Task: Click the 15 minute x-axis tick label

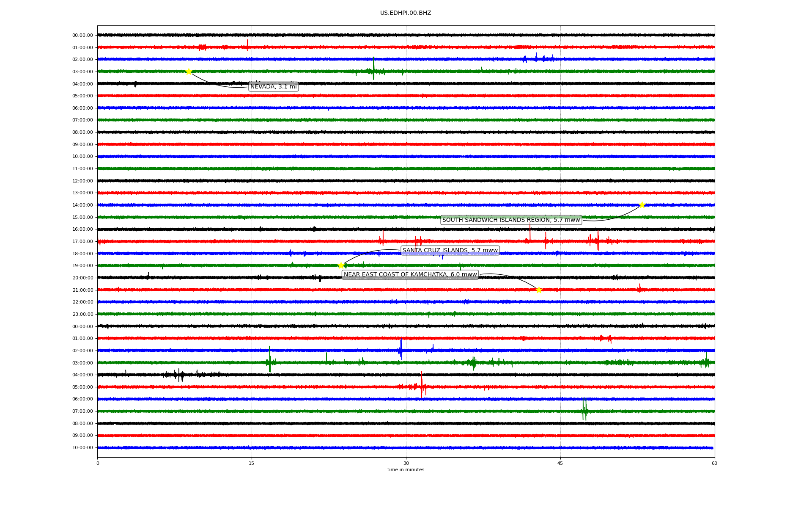Action: (252, 463)
